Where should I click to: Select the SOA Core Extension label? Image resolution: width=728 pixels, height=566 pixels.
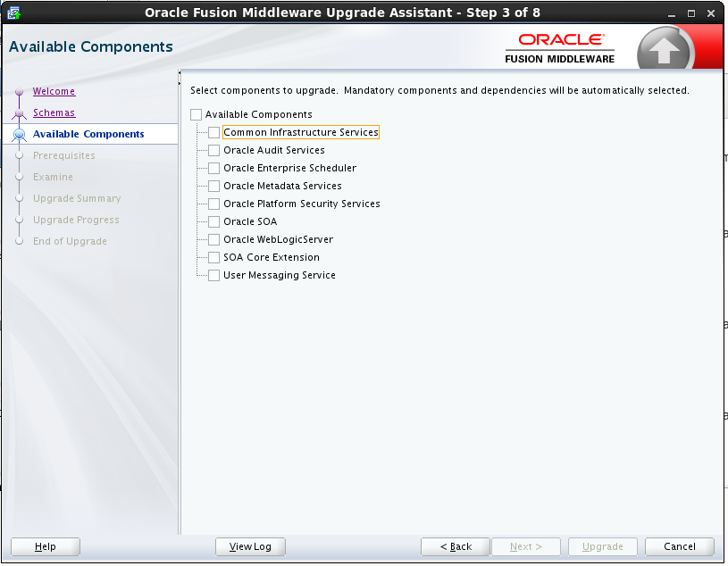[272, 257]
